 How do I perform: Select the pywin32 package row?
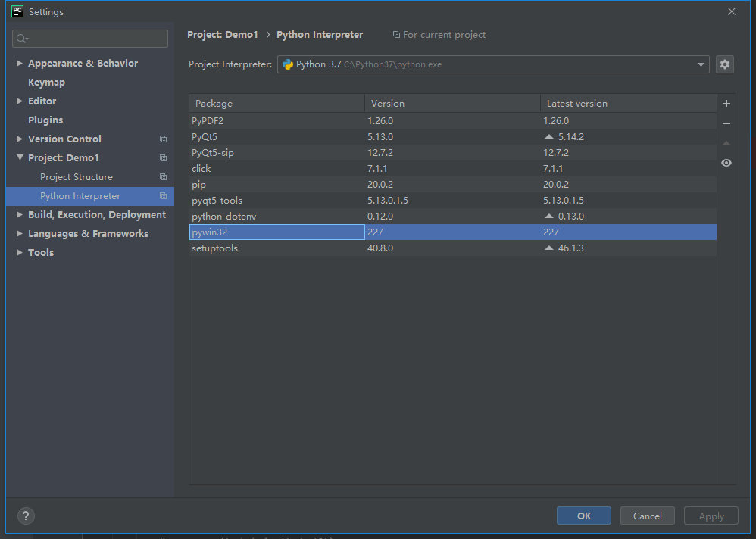tap(453, 232)
